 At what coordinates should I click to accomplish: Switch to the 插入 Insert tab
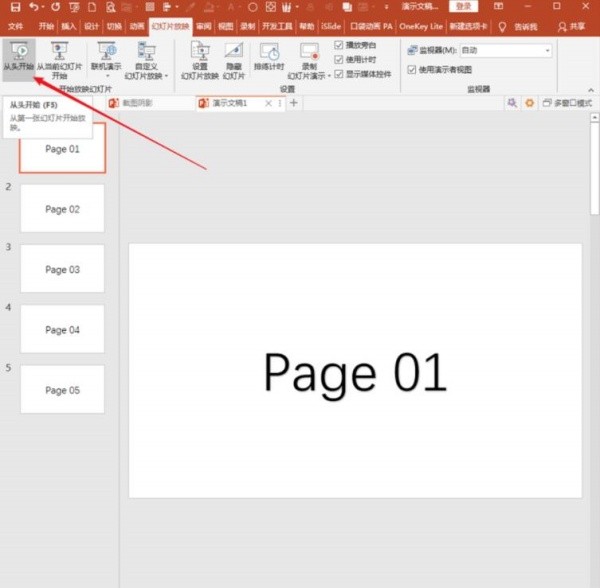[69, 26]
